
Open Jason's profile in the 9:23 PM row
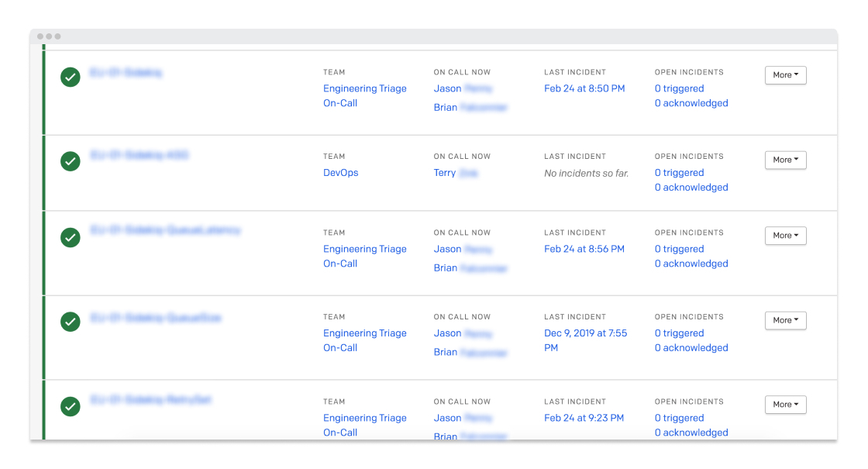tap(463, 418)
